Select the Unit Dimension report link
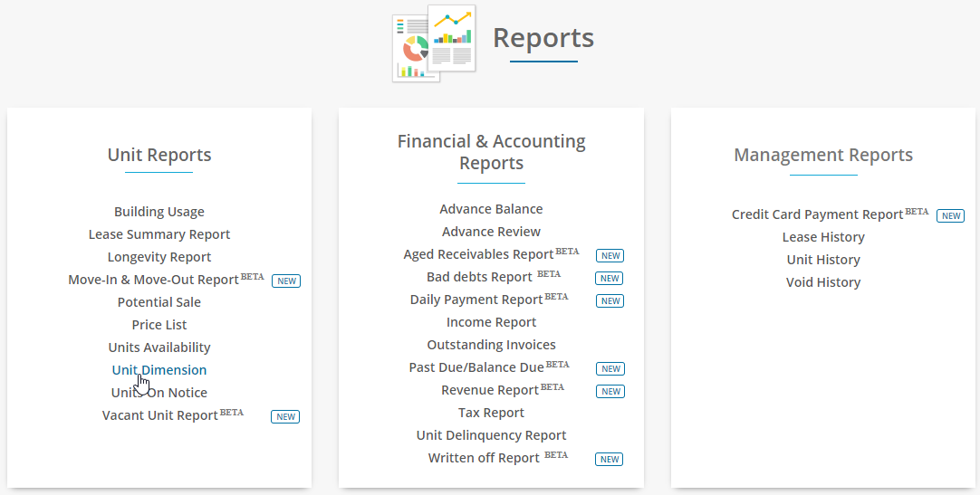Image resolution: width=980 pixels, height=495 pixels. (159, 369)
